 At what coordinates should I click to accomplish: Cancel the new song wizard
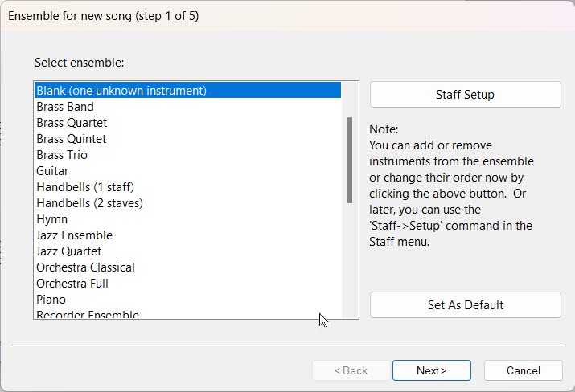[524, 370]
